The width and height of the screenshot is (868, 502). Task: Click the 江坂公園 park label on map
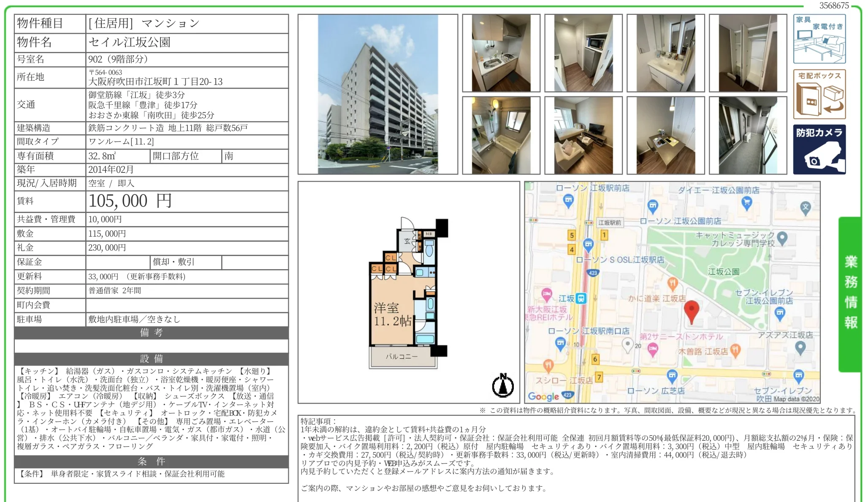pyautogui.click(x=724, y=272)
